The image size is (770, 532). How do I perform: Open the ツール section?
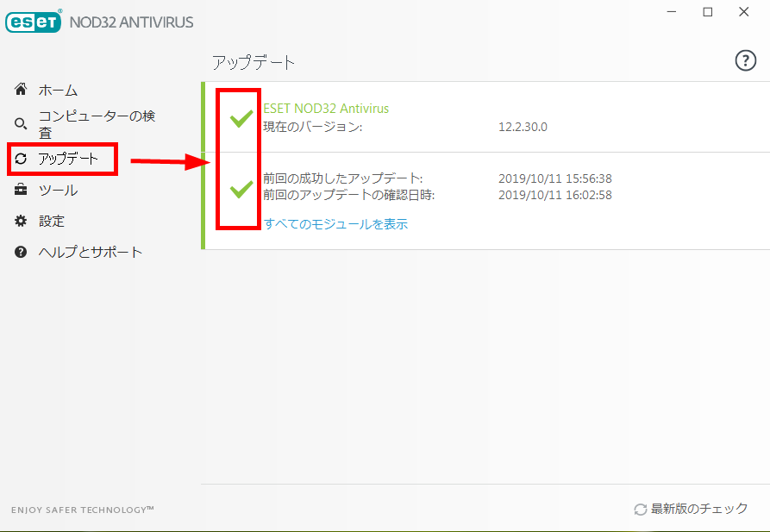point(58,190)
